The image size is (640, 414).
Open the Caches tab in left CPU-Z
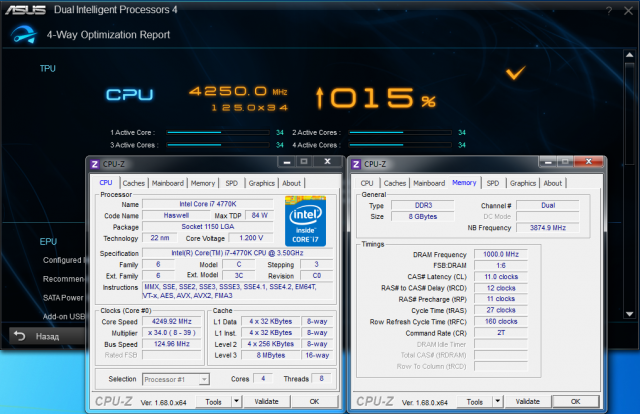point(133,183)
